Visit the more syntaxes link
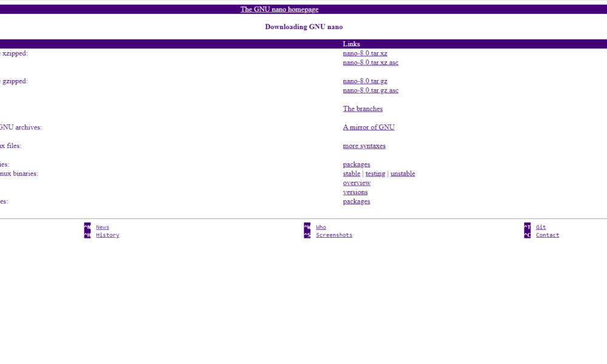This screenshot has width=607, height=364. coord(364,146)
